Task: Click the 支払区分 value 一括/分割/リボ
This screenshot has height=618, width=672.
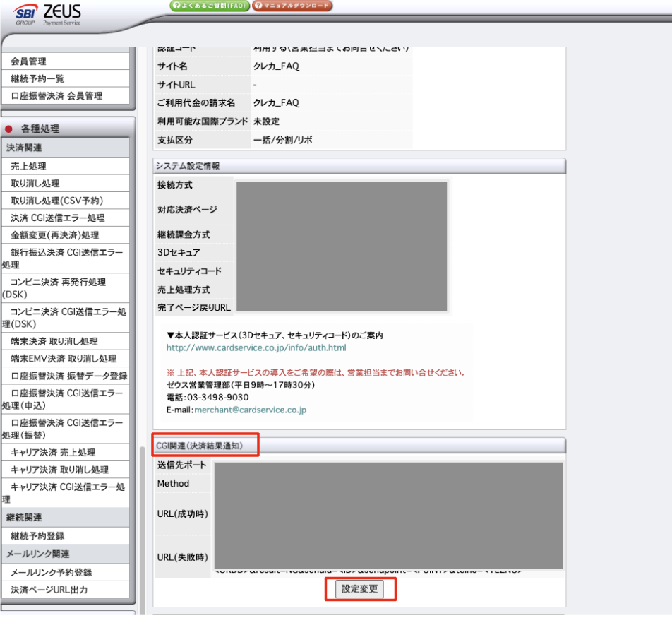Action: point(282,140)
